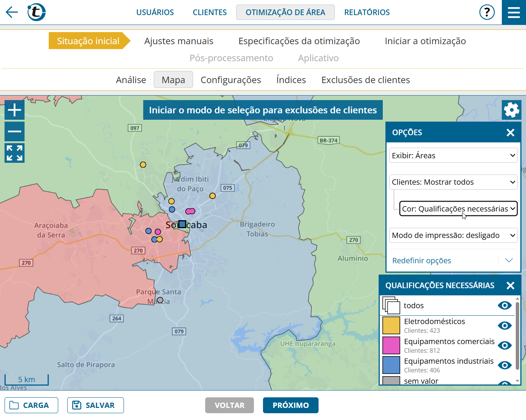This screenshot has width=526, height=420.
Task: Open the Configurações tab
Action: click(x=231, y=80)
